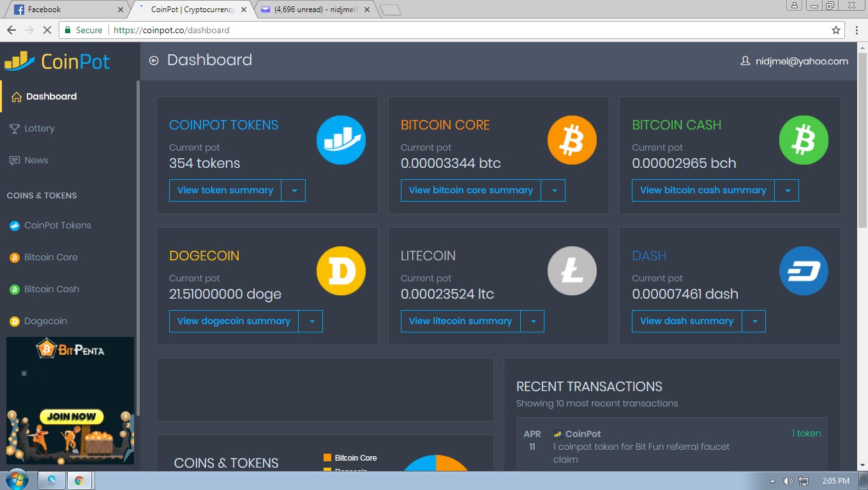Click the View bitcoin core summary button
868x490 pixels.
471,190
